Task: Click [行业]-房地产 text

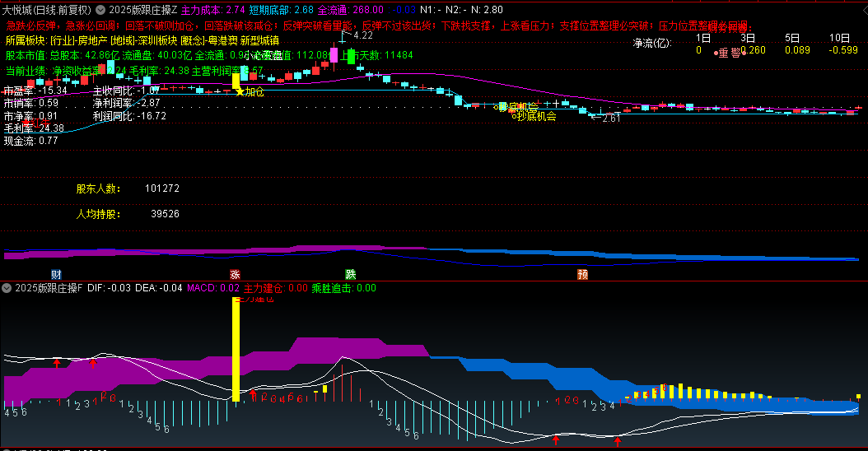Action: (78, 41)
